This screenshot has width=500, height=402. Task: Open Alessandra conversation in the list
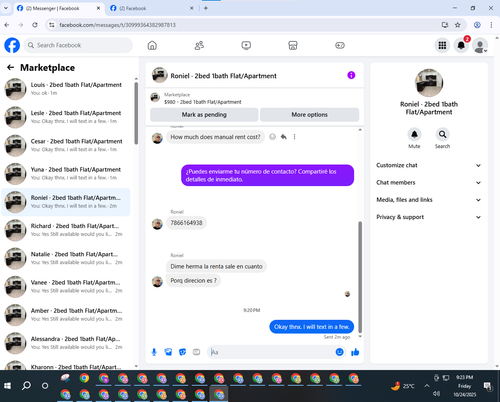coord(66,343)
